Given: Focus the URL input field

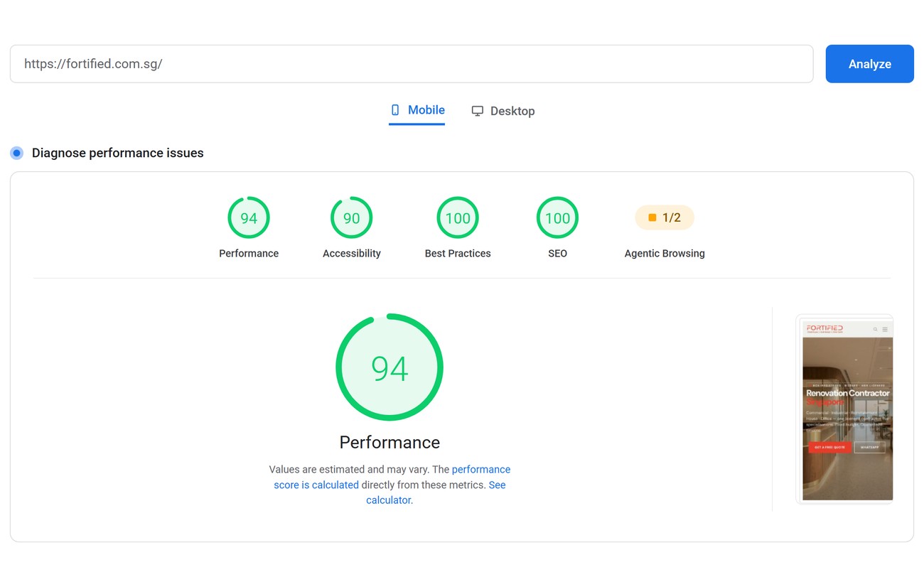Looking at the screenshot, I should [412, 64].
